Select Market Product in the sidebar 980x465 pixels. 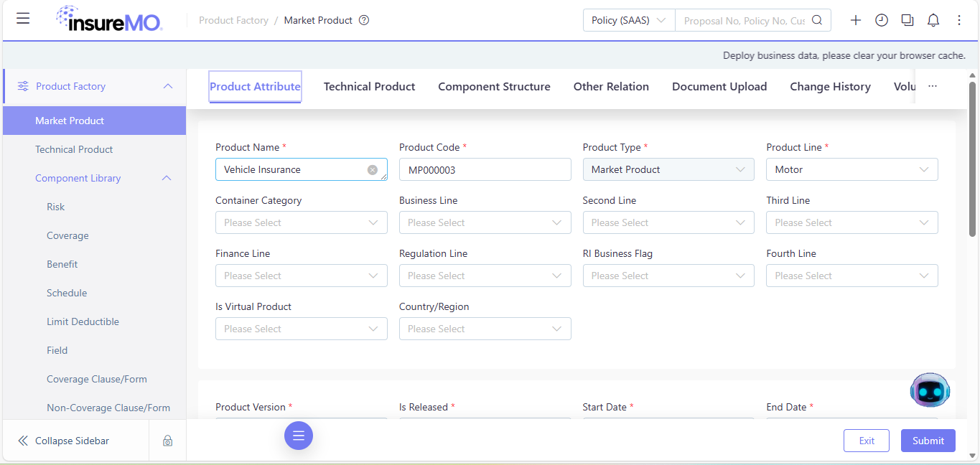pos(94,121)
